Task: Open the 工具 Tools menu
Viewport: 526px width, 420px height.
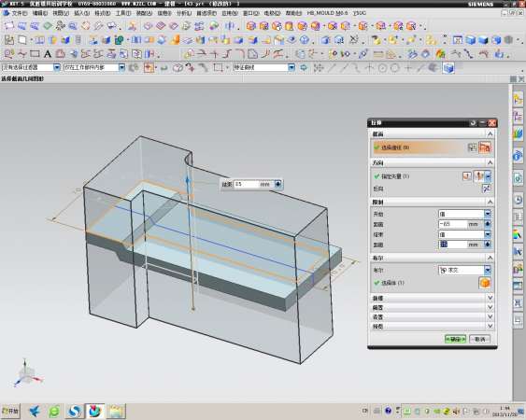Action: coord(123,13)
